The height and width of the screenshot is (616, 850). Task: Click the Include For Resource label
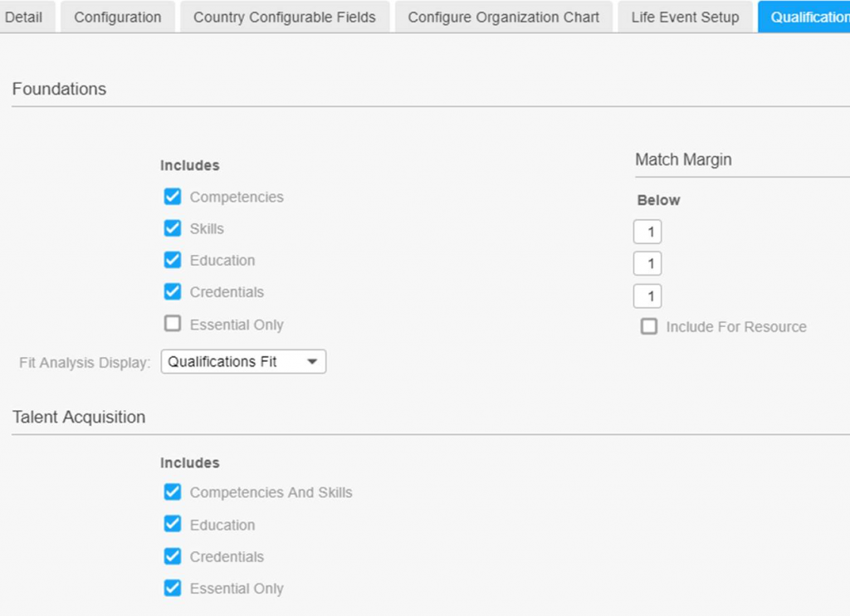(x=736, y=327)
